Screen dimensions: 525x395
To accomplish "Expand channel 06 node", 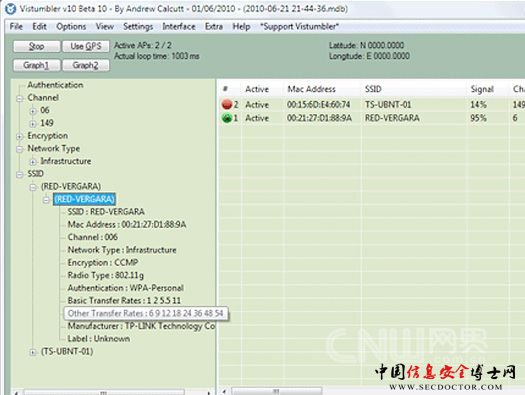I will pos(33,111).
